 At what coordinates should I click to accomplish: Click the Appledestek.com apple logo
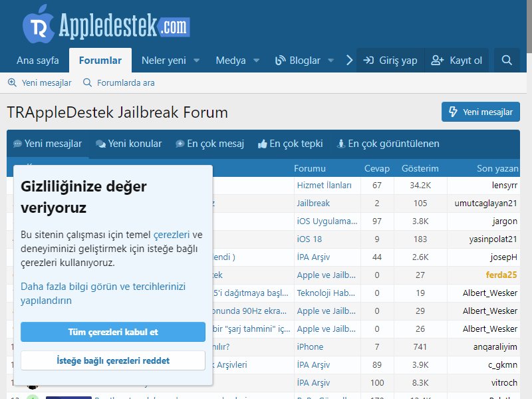(38, 24)
